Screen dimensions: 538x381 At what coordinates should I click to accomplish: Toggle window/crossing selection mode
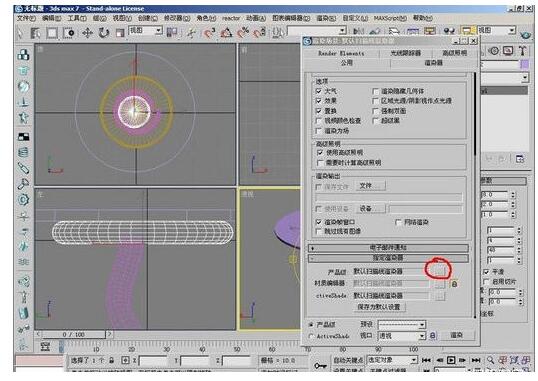(69, 33)
